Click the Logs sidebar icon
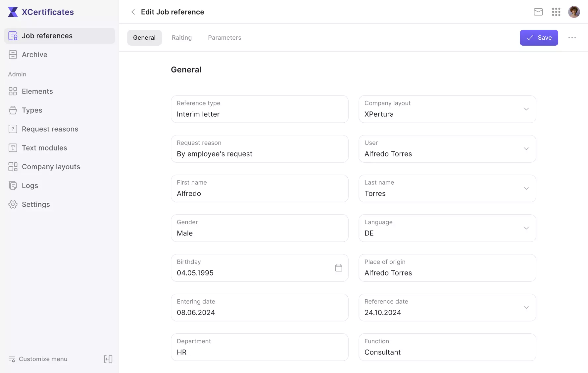This screenshot has width=588, height=373. tap(13, 186)
